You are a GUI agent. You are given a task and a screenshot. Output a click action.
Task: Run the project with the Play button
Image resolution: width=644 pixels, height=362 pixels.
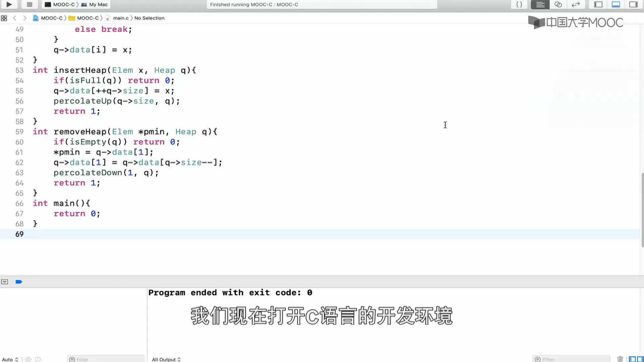9,4
